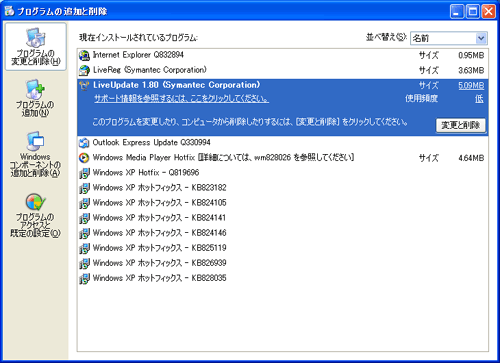Select the プログラムの変更と削除 sidebar icon

click(36, 47)
